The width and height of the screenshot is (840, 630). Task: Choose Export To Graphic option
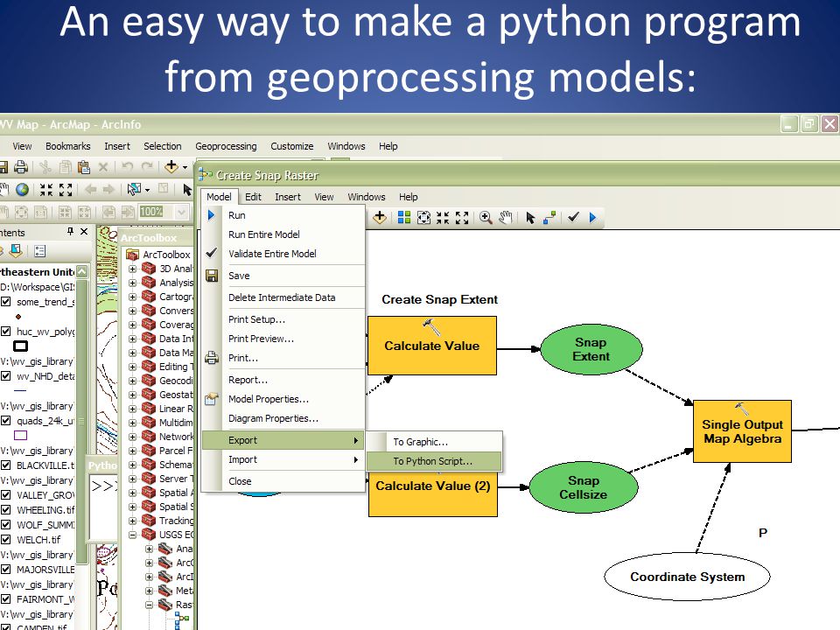(434, 442)
